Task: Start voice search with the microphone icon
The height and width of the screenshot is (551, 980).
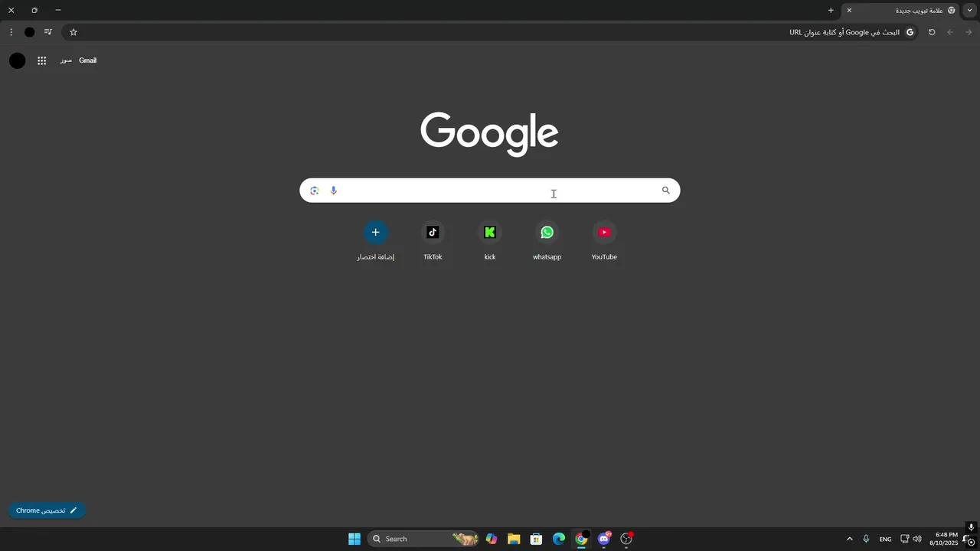Action: pos(333,191)
